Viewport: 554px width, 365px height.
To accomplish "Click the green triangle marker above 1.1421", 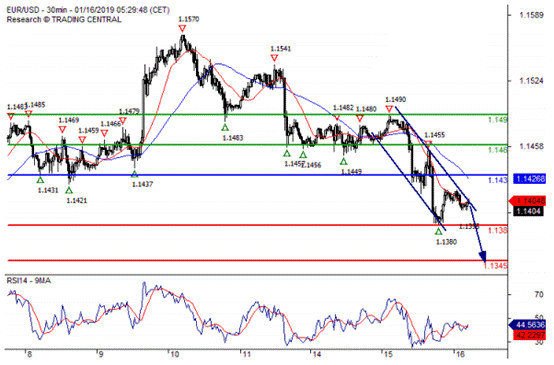I will click(69, 190).
